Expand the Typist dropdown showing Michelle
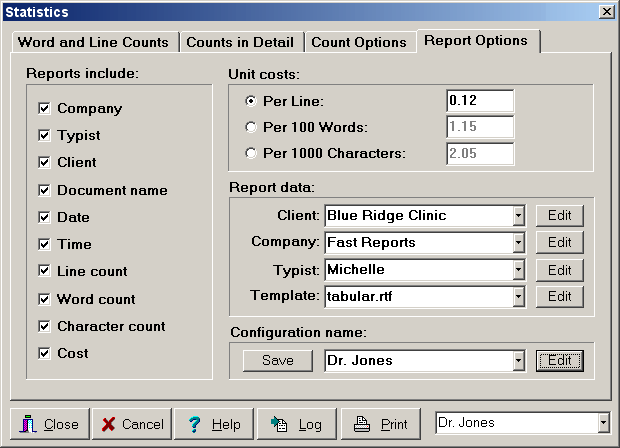The height and width of the screenshot is (448, 620). click(518, 270)
